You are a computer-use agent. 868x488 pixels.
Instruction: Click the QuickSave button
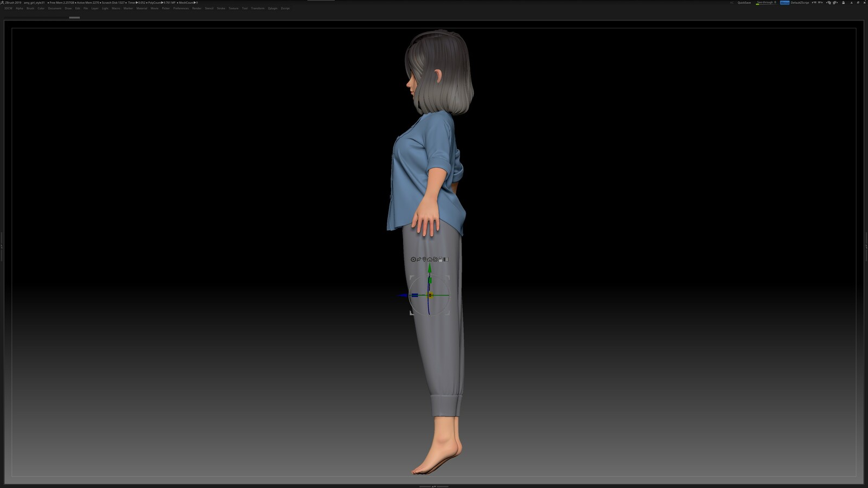[744, 3]
